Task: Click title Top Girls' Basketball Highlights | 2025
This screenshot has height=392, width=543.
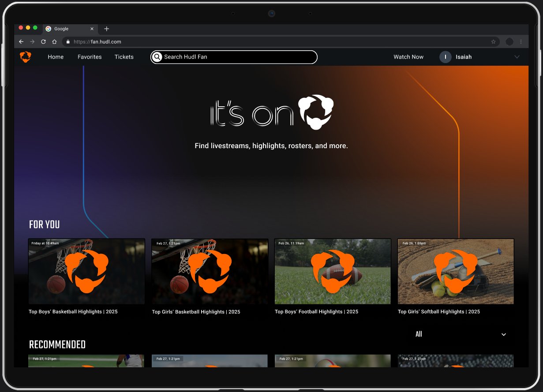Action: [196, 312]
